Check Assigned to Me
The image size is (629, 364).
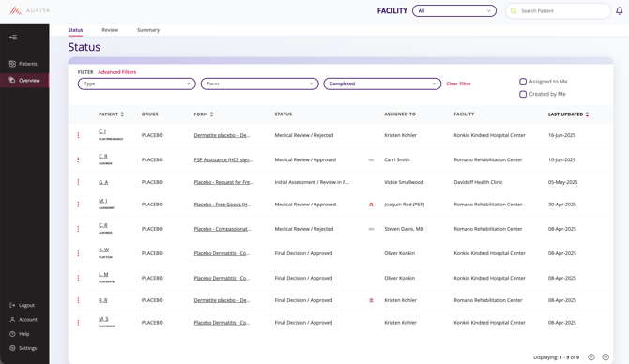(x=523, y=82)
